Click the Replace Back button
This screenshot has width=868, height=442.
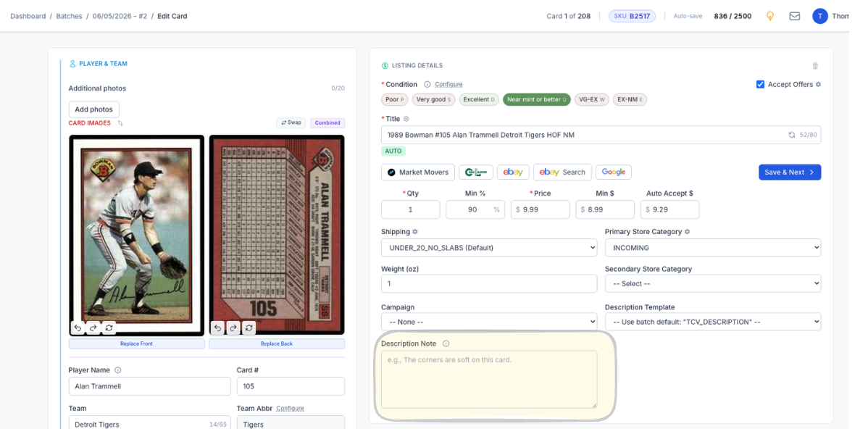click(x=277, y=344)
